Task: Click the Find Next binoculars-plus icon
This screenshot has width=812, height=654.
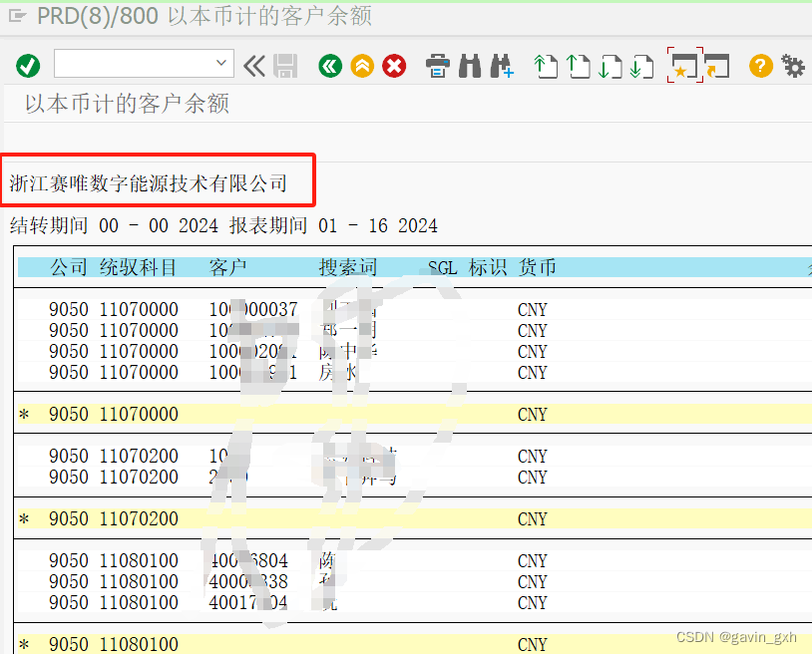Action: pos(502,66)
